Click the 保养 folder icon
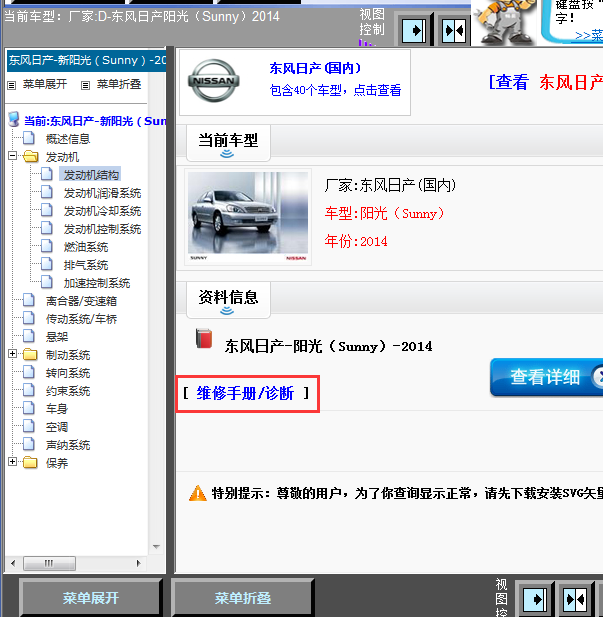Viewport: 603px width, 617px height. pos(30,463)
